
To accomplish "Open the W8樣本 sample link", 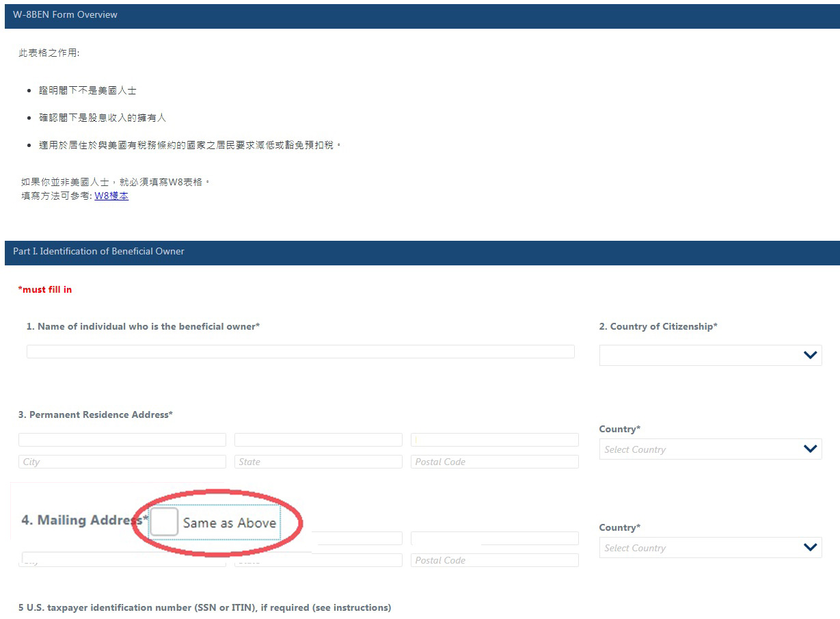I will tap(111, 196).
